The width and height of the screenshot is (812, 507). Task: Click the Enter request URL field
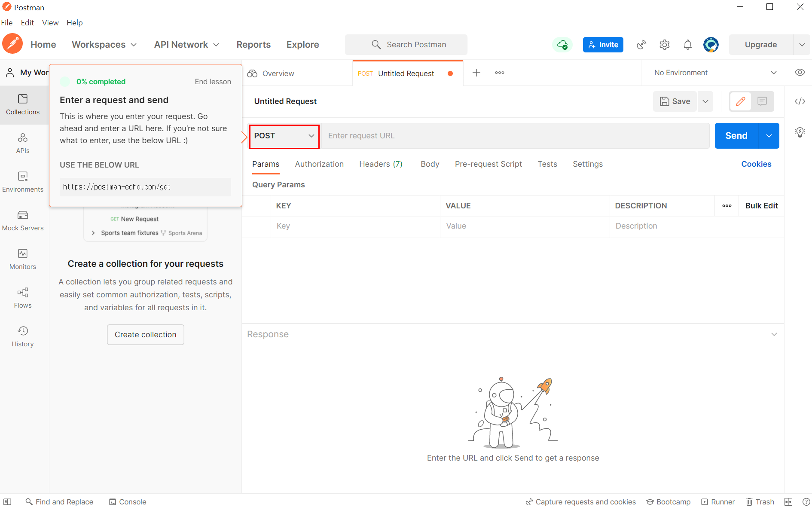pyautogui.click(x=516, y=136)
